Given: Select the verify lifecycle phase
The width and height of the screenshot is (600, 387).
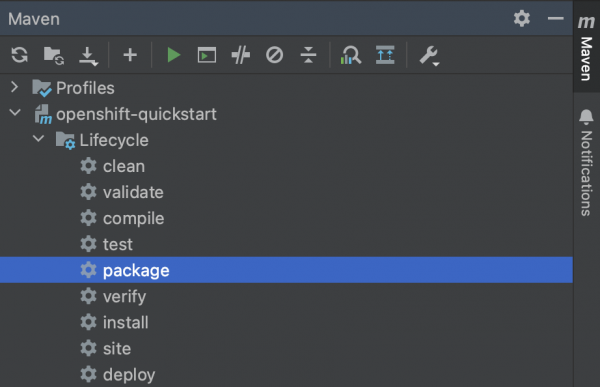Looking at the screenshot, I should click(125, 297).
